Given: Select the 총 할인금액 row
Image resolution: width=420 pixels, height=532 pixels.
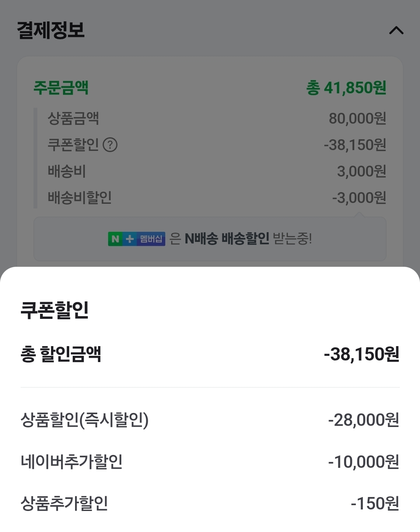Looking at the screenshot, I should tap(210, 354).
